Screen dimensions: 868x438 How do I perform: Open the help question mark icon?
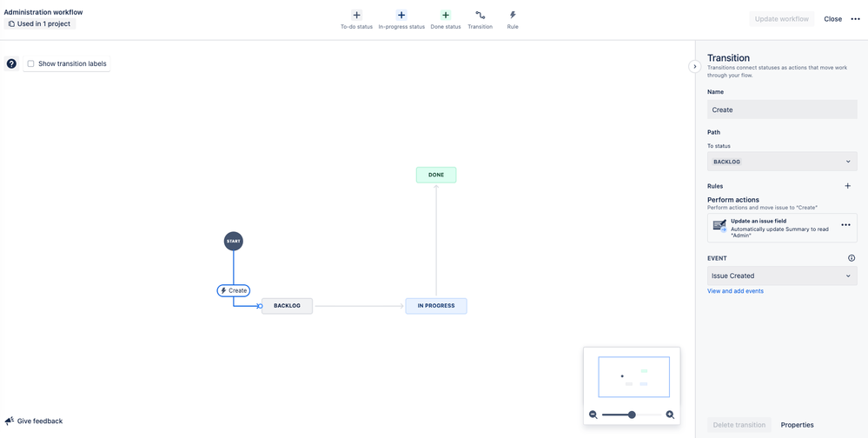coord(11,63)
